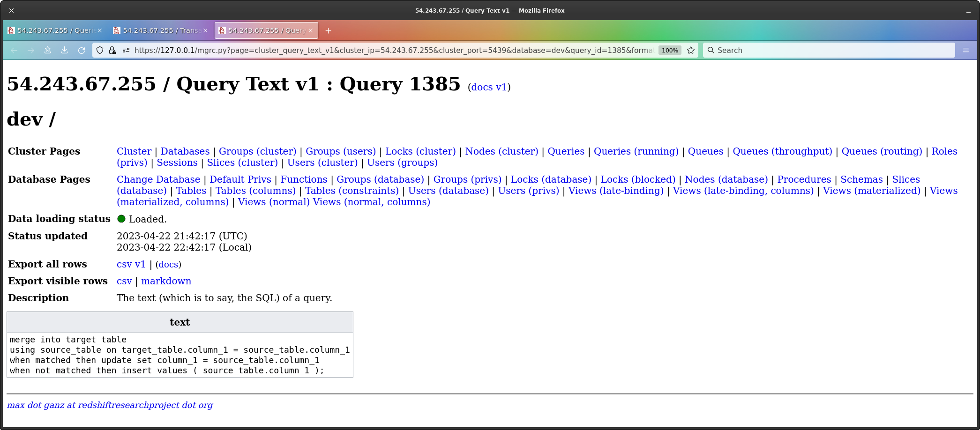Viewport: 980px width, 430px height.
Task: Open the docs link beside csv v1
Action: (x=168, y=264)
